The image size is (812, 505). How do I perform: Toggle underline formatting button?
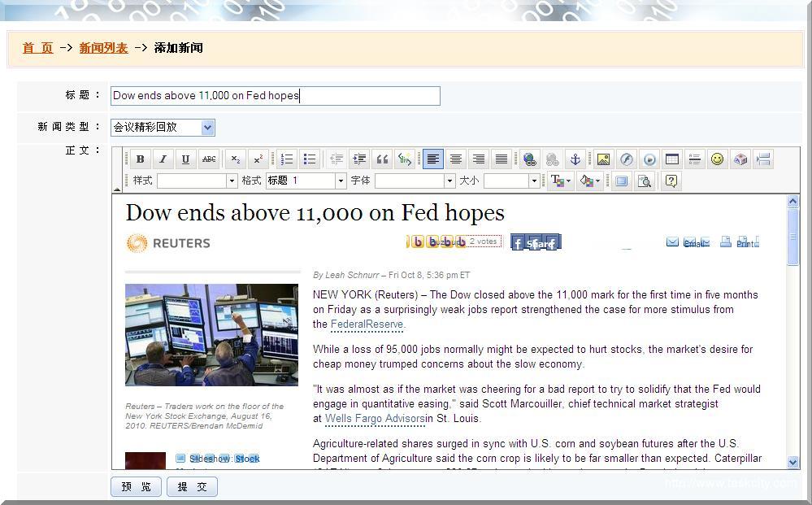[x=185, y=159]
